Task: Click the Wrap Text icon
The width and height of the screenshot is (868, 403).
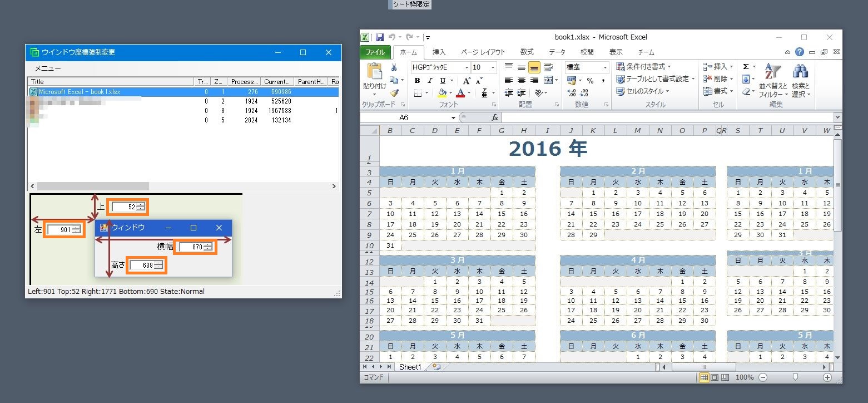Action: click(x=548, y=67)
